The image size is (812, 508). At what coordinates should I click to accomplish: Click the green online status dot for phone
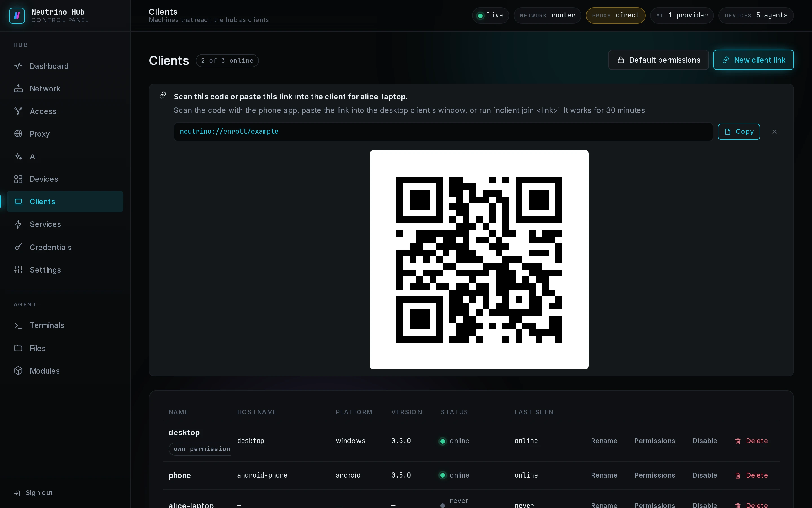(x=443, y=475)
